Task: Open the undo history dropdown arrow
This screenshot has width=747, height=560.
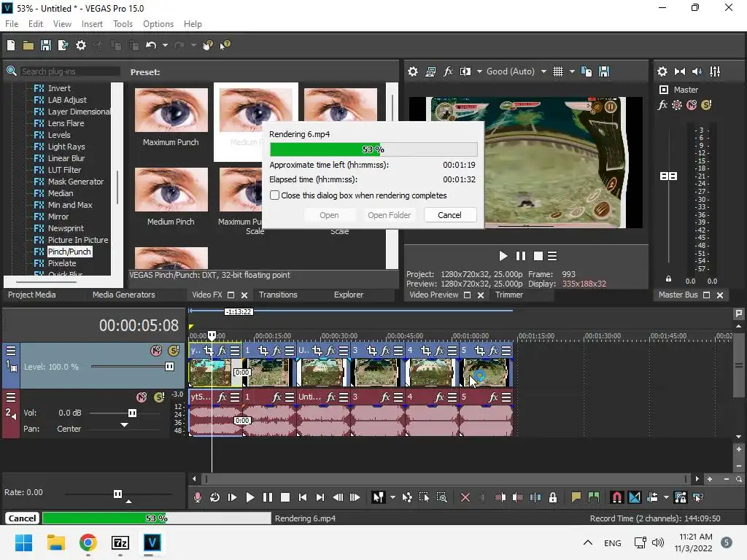Action: point(166,45)
